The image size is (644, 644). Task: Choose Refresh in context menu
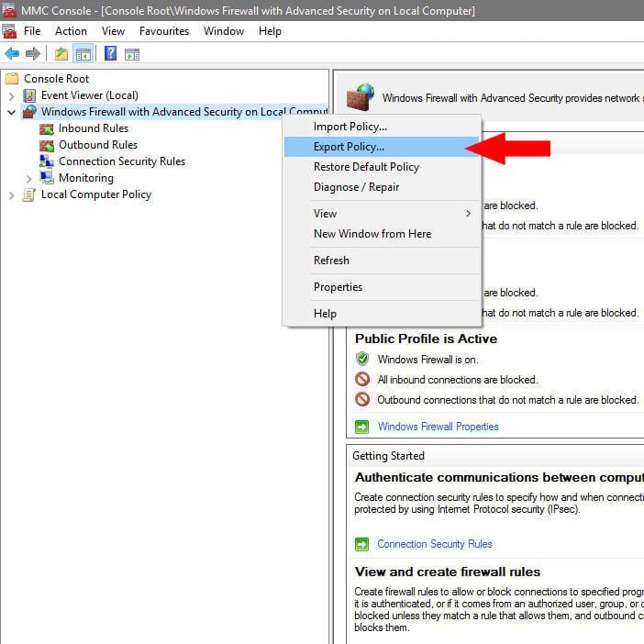coord(382,261)
